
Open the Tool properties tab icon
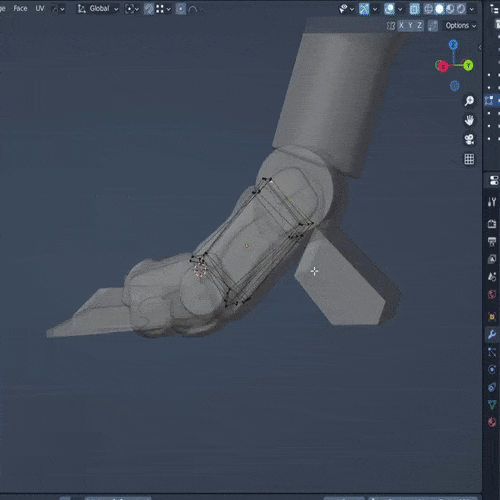[x=492, y=202]
